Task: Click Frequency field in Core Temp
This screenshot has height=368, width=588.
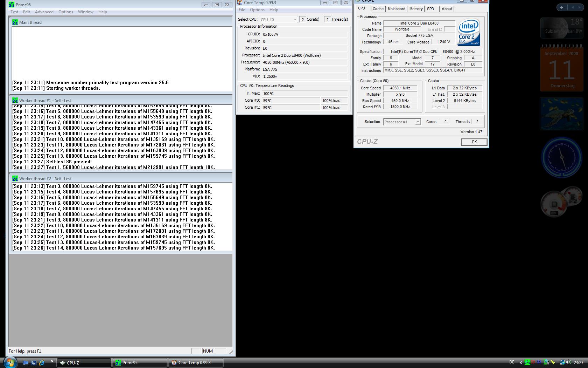Action: coord(304,62)
